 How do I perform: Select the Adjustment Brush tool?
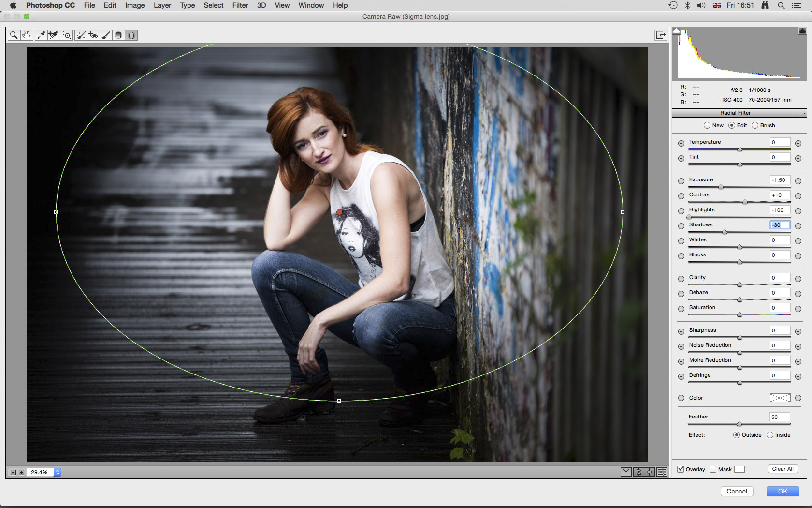coord(106,35)
